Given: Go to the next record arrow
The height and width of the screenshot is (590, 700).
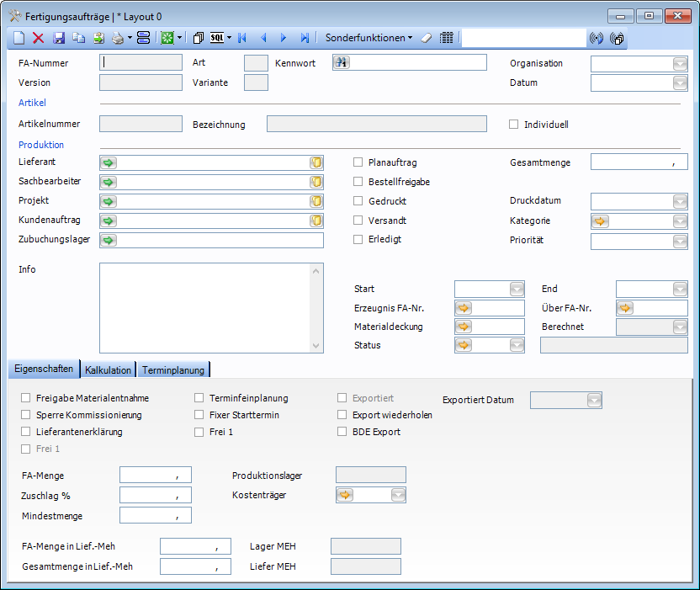Looking at the screenshot, I should click(x=284, y=38).
